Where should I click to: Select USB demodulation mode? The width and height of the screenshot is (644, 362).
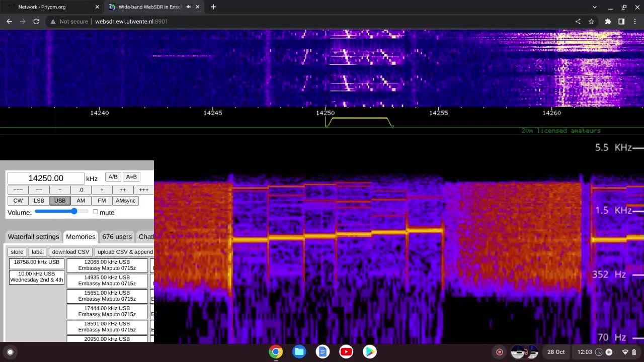click(60, 201)
